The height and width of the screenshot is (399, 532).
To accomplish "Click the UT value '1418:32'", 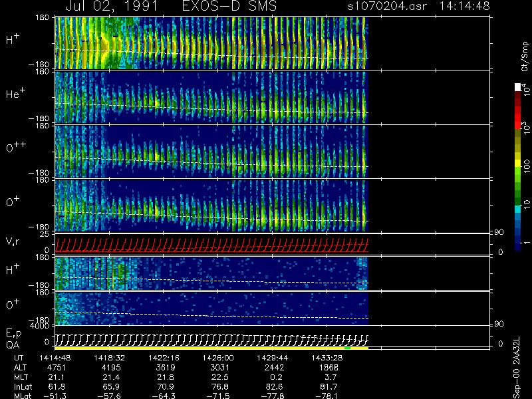I will [109, 358].
